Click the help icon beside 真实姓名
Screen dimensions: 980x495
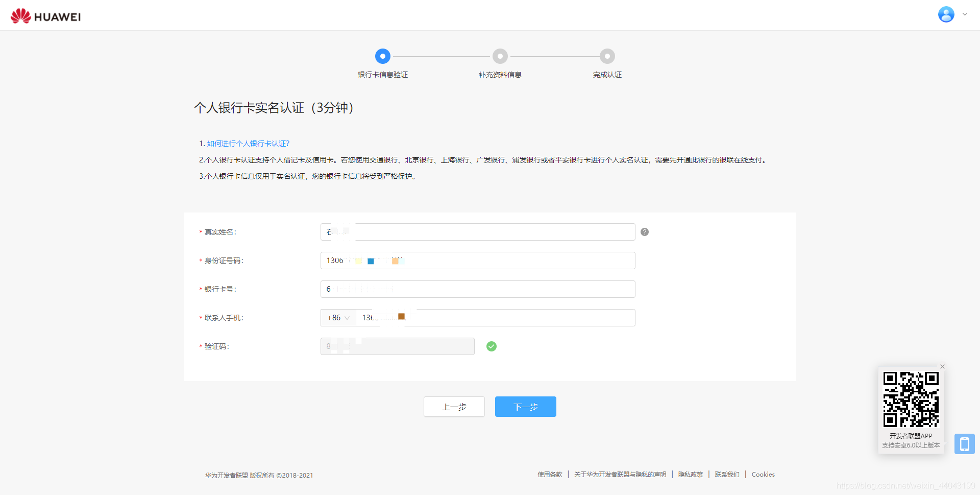(x=645, y=232)
